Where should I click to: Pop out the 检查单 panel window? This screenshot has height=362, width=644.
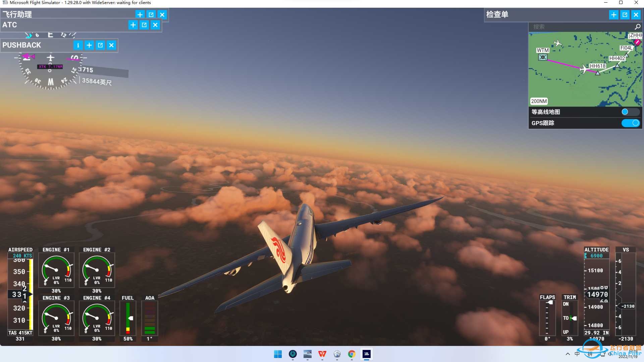pos(625,15)
